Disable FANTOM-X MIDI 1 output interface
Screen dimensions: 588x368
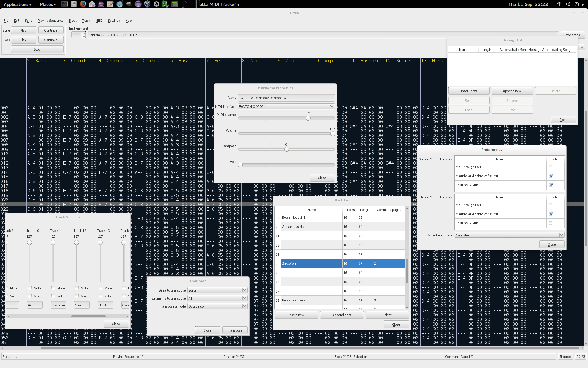tap(551, 185)
